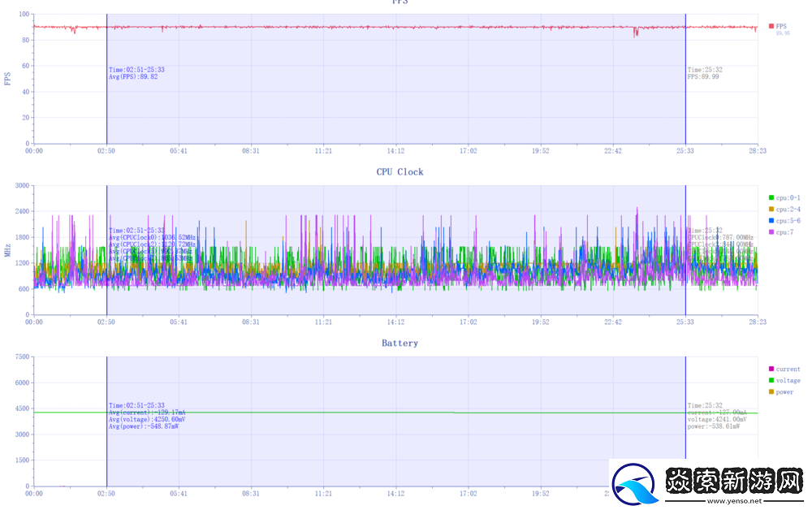Viewport: 812px width, 510px height.
Task: Hide the FPS series via legend label
Action: pyautogui.click(x=781, y=26)
